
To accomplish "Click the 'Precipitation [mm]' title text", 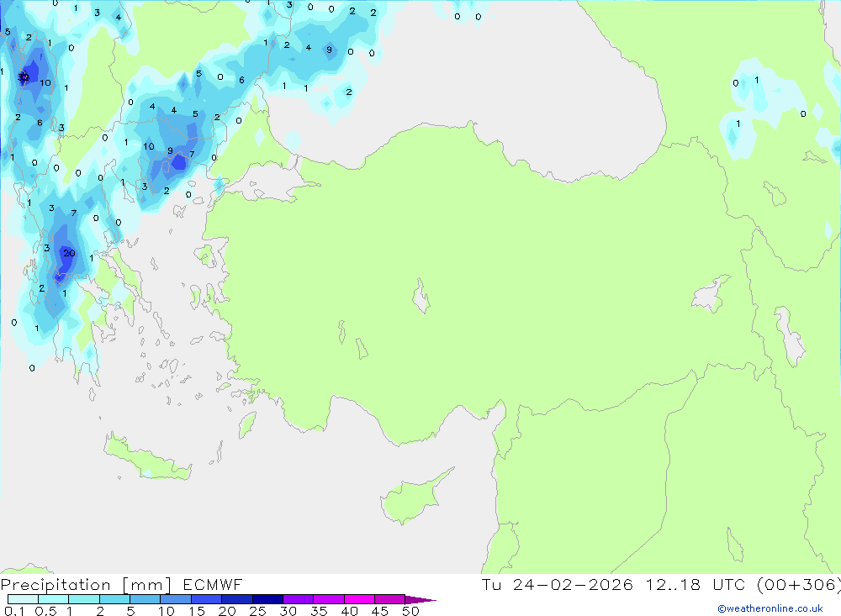I will tap(86, 585).
